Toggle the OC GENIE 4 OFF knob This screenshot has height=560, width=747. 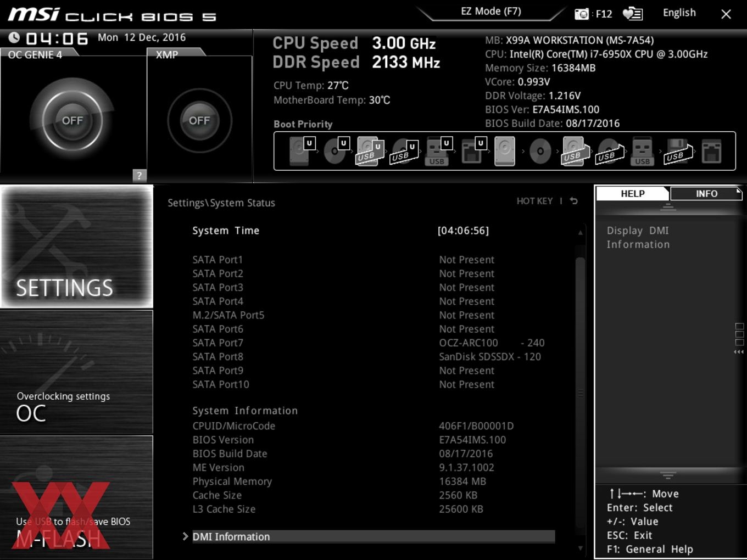(x=73, y=120)
